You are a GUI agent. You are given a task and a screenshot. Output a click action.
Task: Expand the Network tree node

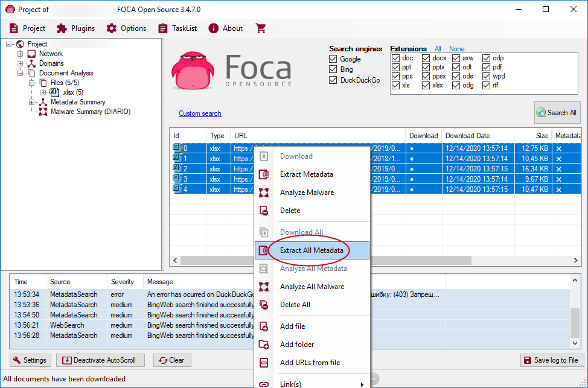(21, 54)
